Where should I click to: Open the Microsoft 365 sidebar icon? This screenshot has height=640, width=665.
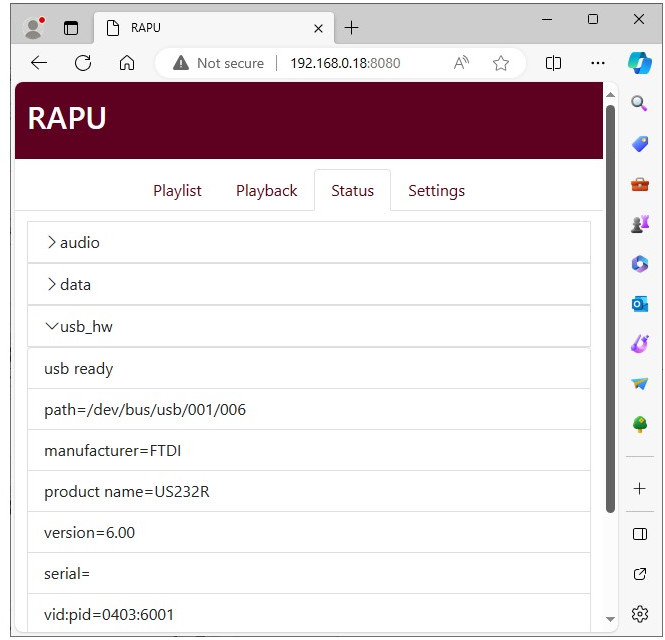[640, 264]
